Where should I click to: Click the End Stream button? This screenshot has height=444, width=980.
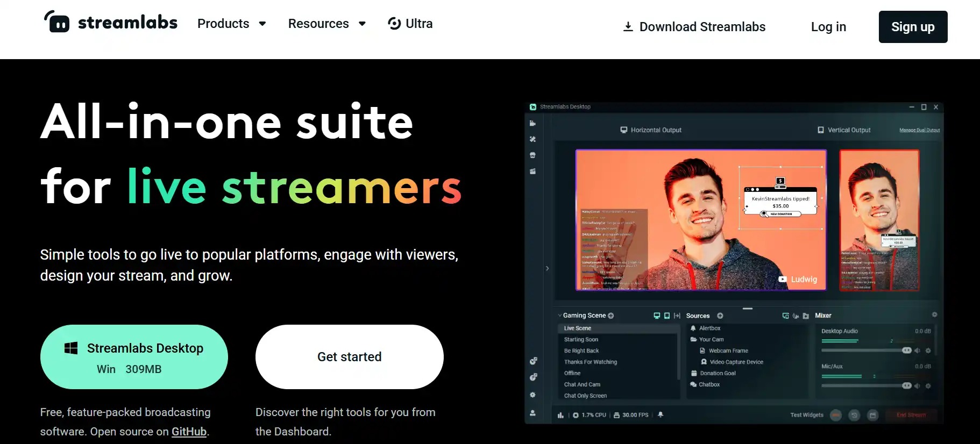(x=911, y=415)
